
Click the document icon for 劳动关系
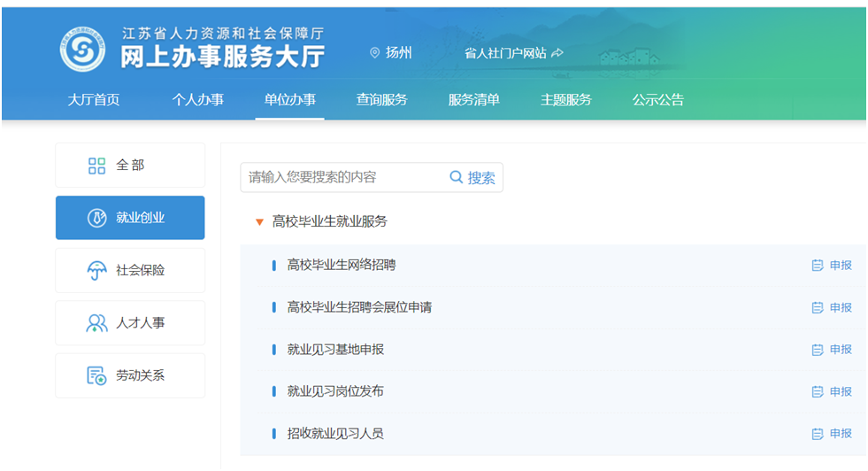[96, 375]
